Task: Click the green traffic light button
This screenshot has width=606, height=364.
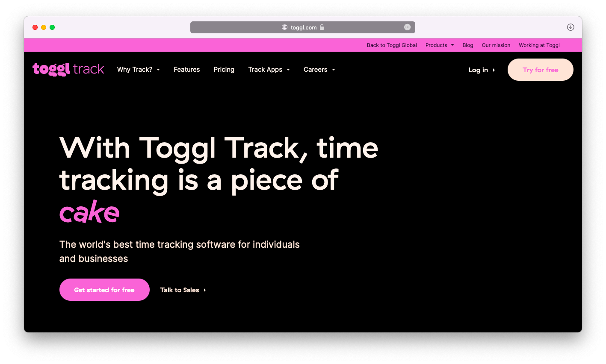Action: click(52, 27)
